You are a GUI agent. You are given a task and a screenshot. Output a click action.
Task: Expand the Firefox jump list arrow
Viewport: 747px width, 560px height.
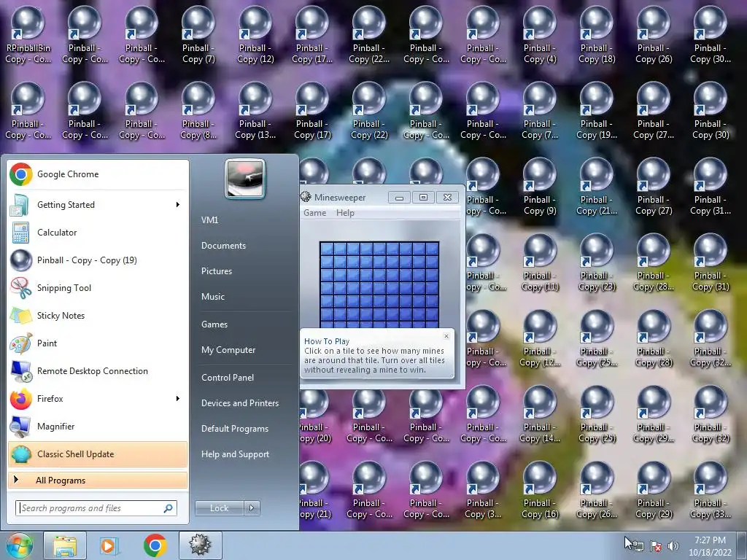(x=178, y=399)
